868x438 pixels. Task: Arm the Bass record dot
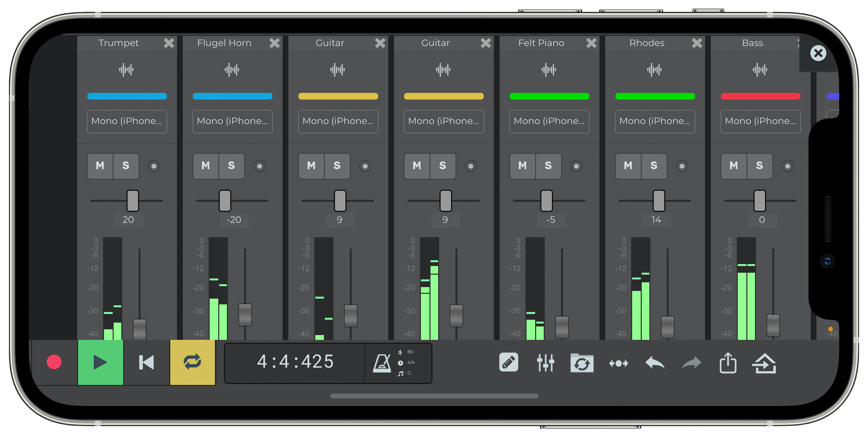point(787,166)
